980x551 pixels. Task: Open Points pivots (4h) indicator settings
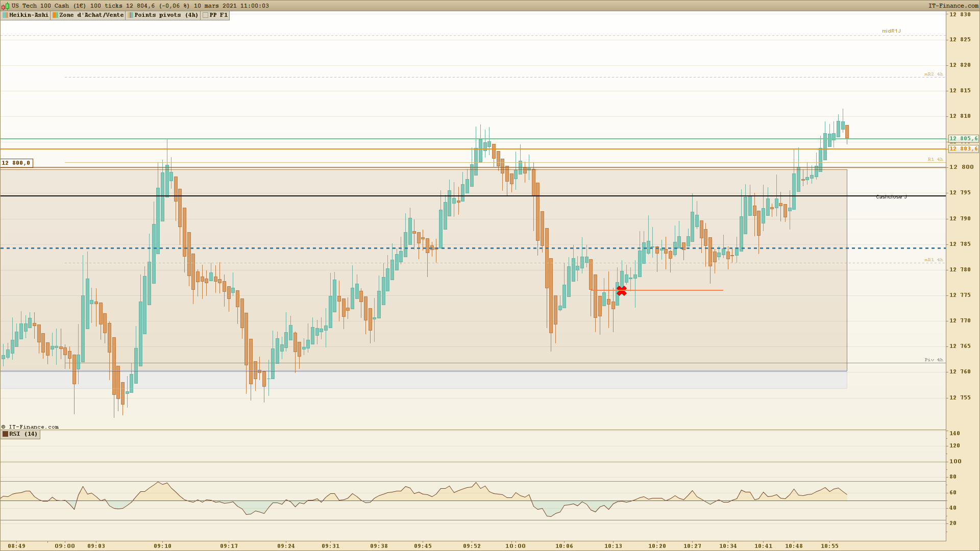166,15
